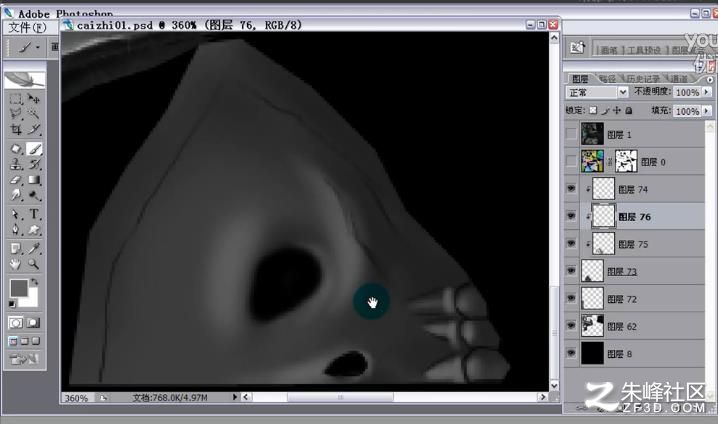This screenshot has width=718, height=424.
Task: Open status bar info flyout arrow
Action: pos(234,397)
